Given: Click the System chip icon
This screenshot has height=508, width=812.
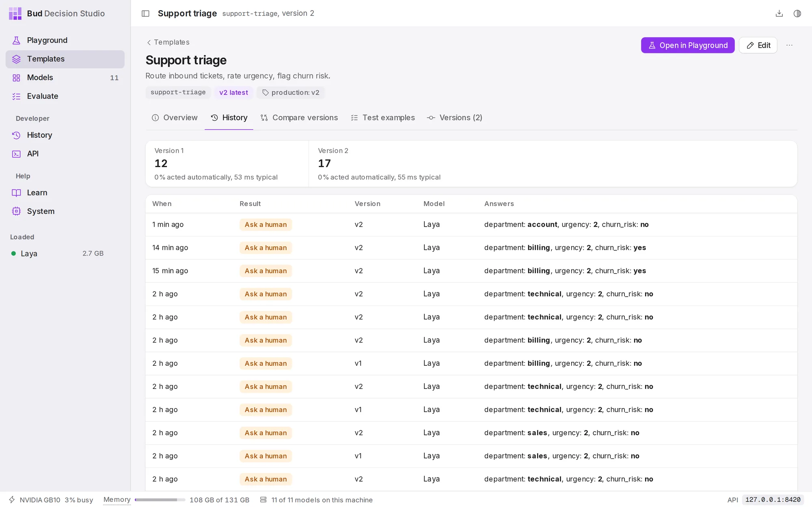Looking at the screenshot, I should click(x=16, y=211).
